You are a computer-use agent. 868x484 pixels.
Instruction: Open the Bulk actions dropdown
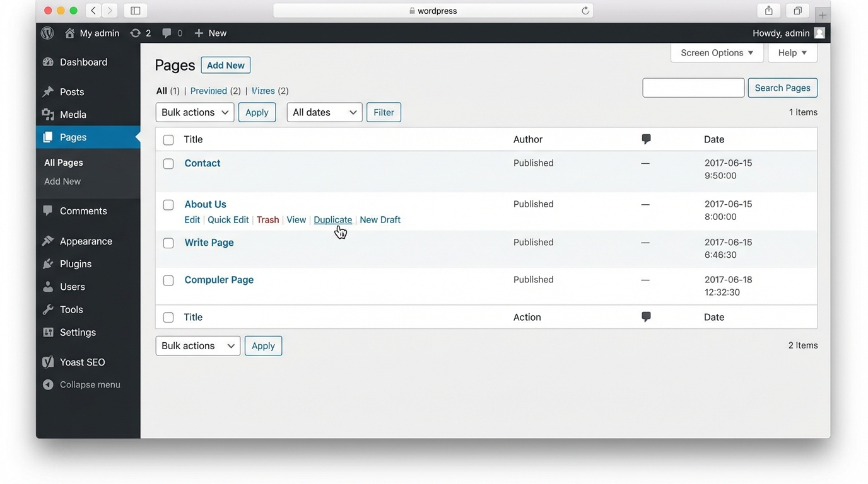(194, 112)
